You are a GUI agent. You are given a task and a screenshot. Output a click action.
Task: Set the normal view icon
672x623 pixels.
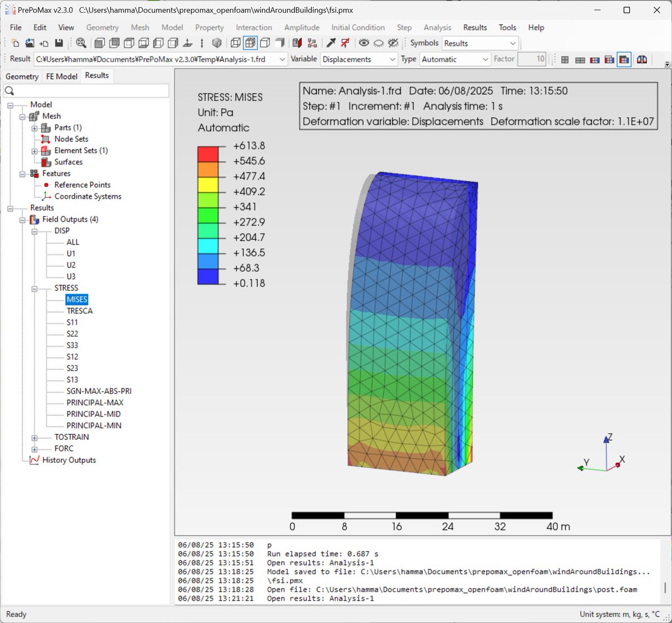pos(187,43)
